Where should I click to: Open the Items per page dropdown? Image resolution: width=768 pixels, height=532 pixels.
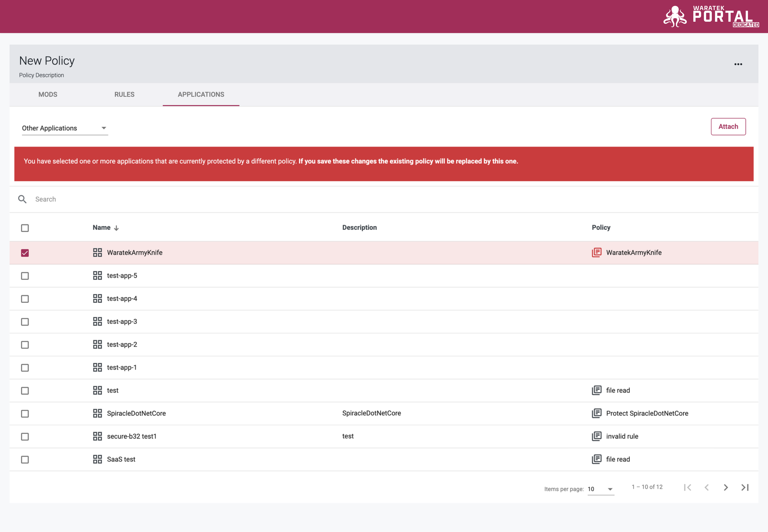point(601,489)
